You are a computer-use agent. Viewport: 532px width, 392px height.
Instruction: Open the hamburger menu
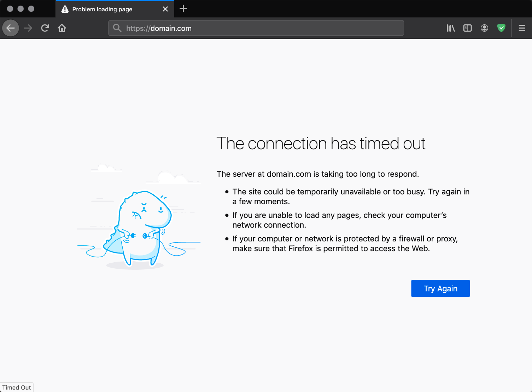click(522, 28)
